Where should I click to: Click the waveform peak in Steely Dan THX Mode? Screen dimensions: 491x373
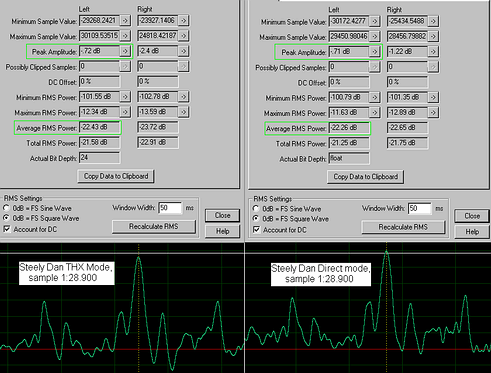click(x=139, y=257)
